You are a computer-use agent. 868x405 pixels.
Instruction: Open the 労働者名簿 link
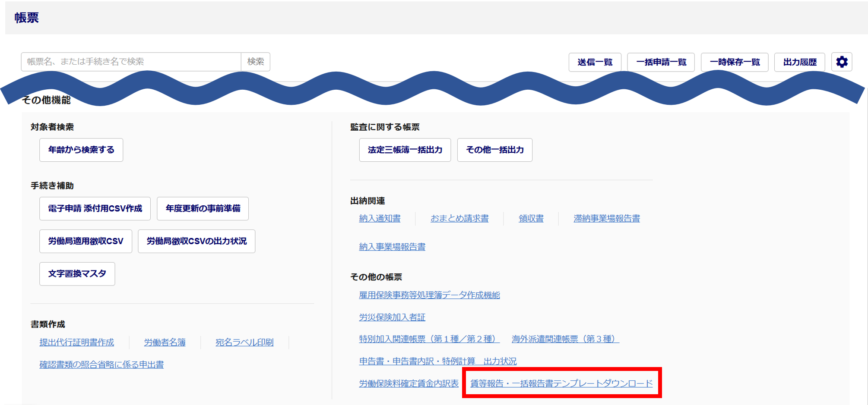tap(165, 342)
